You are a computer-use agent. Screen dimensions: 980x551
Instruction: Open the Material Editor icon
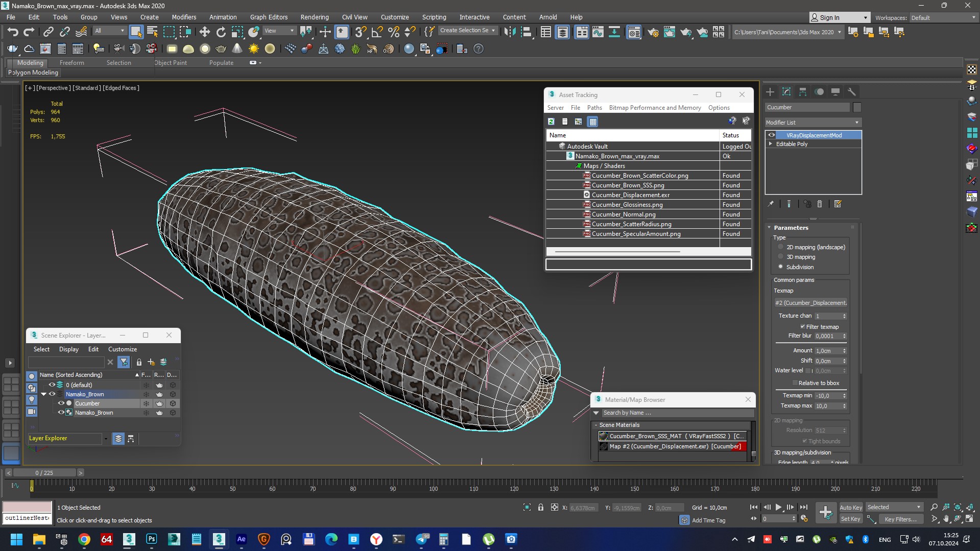point(634,32)
